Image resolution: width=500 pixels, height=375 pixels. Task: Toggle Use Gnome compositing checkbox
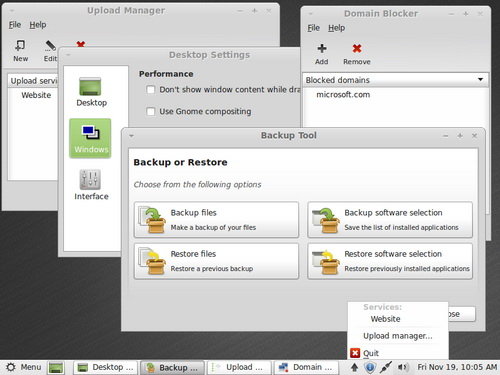[151, 111]
